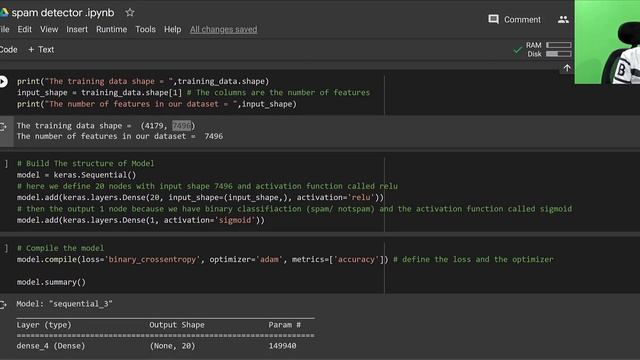Add a new Text cell
This screenshot has width=640, height=360.
[x=41, y=49]
